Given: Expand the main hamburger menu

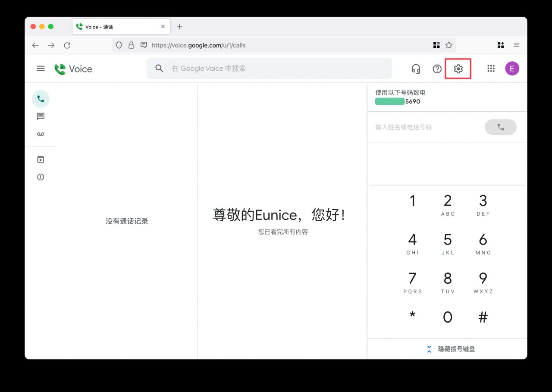Looking at the screenshot, I should pyautogui.click(x=41, y=69).
